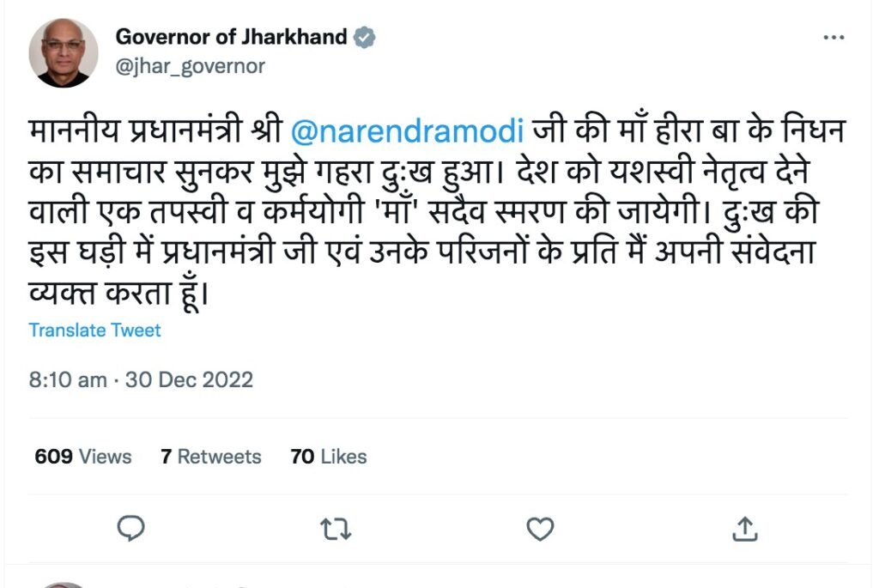Open the 8:10 am timestamp link

(68, 380)
